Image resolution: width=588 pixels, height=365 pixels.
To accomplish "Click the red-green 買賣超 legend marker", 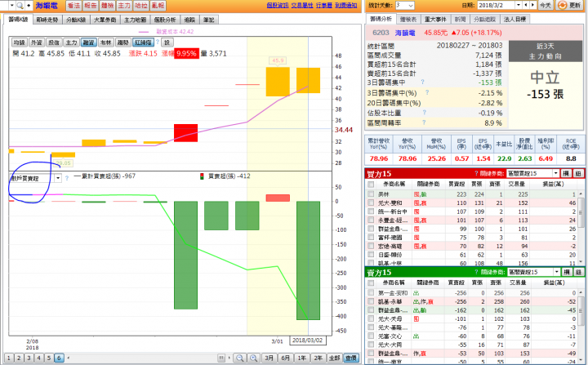I will [202, 176].
